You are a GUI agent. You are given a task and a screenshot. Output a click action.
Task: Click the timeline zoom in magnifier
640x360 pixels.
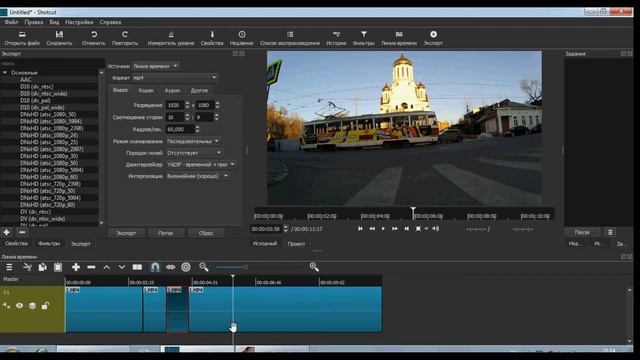pyautogui.click(x=314, y=267)
